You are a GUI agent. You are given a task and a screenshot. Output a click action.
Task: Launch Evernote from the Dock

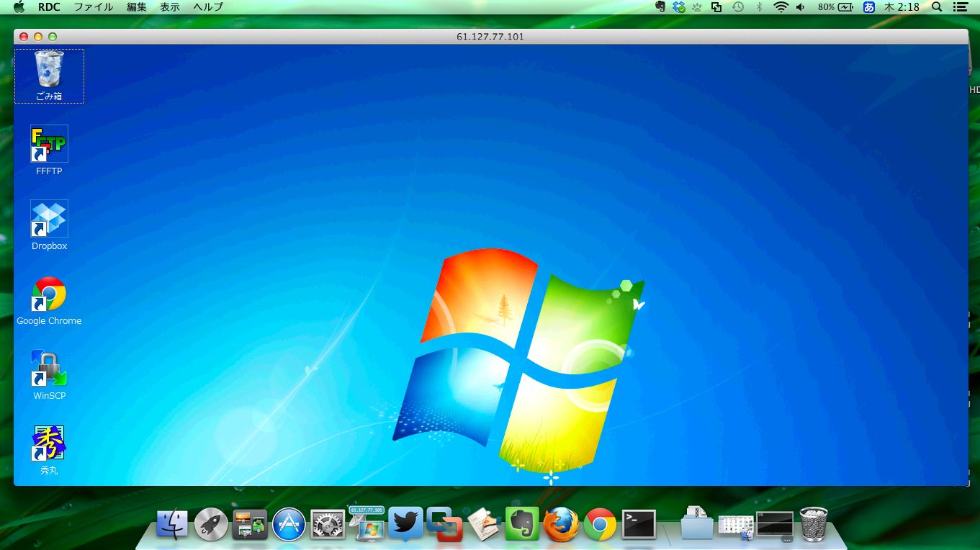[522, 524]
